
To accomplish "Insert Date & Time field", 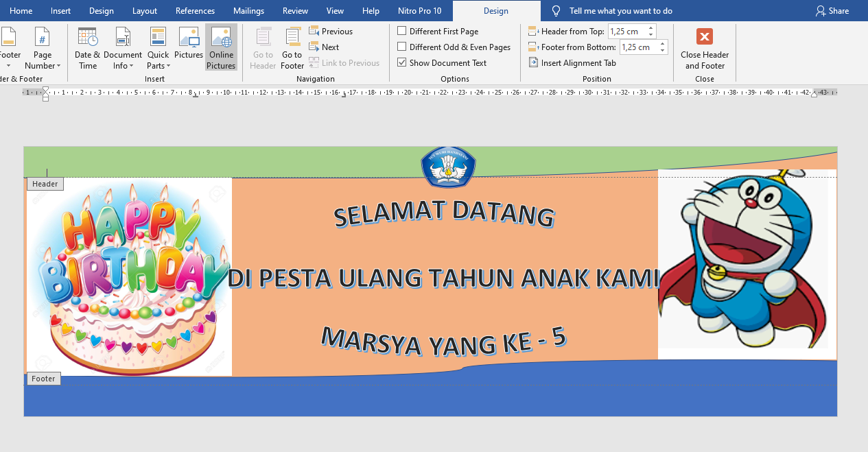I will [87, 48].
